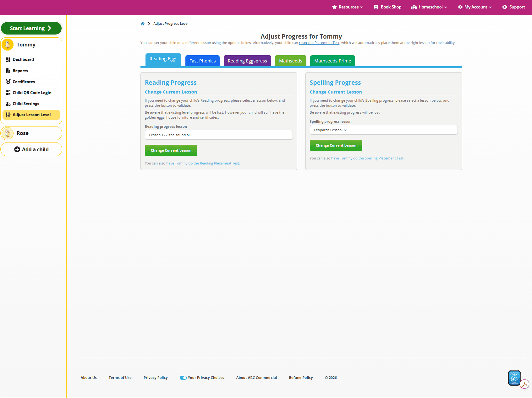Click the Start Learning arrow chevron

click(49, 28)
